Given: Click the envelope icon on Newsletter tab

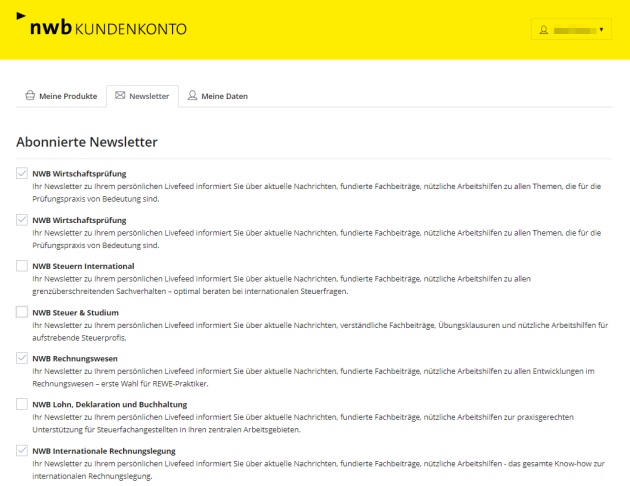Looking at the screenshot, I should pyautogui.click(x=120, y=96).
